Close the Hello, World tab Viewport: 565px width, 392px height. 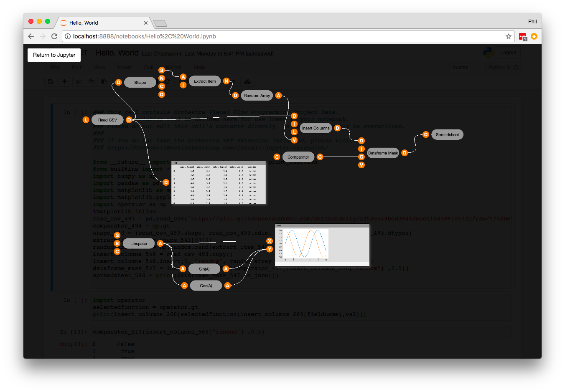146,23
